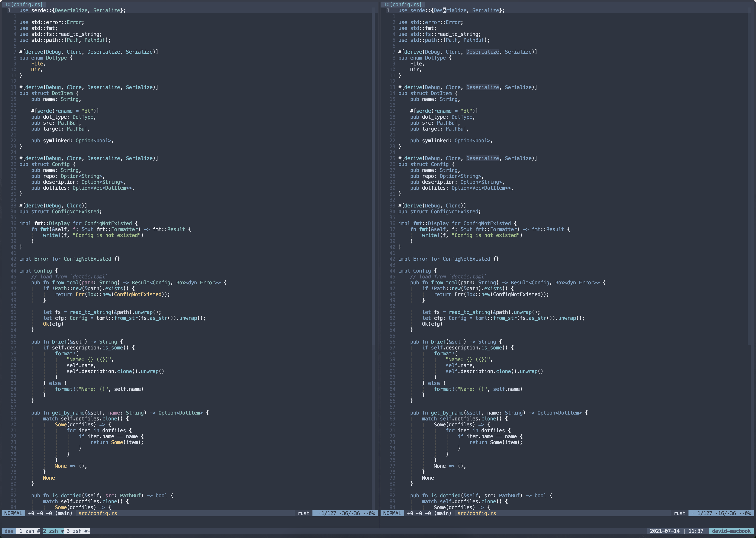Click '} else {' line in the left pane
The width and height of the screenshot is (756, 538).
click(55, 383)
